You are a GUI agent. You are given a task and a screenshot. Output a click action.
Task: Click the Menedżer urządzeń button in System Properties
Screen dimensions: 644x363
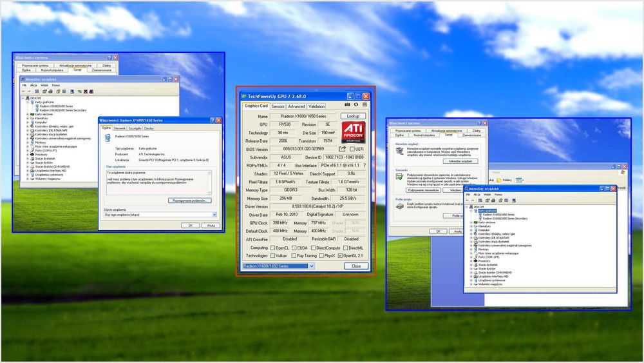click(x=460, y=161)
